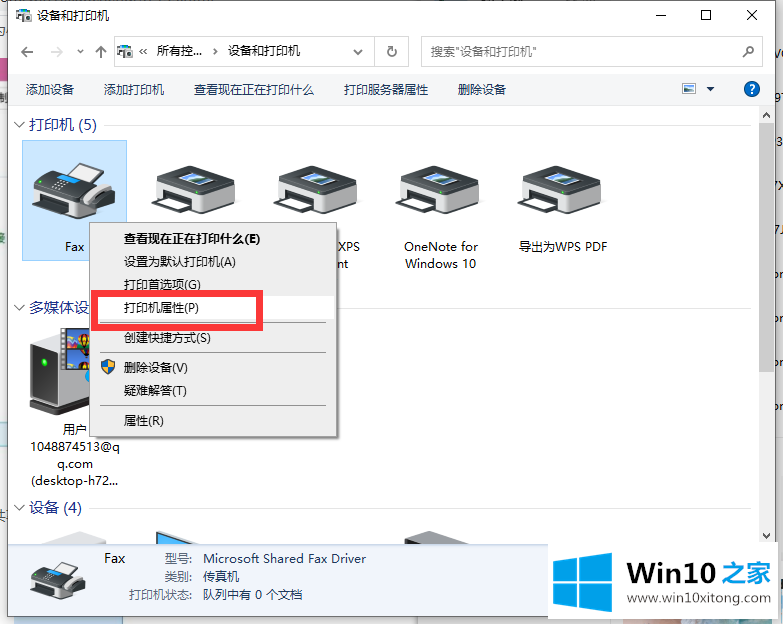Refresh the 设备和打印机 view
This screenshot has width=783, height=624.
coord(392,51)
